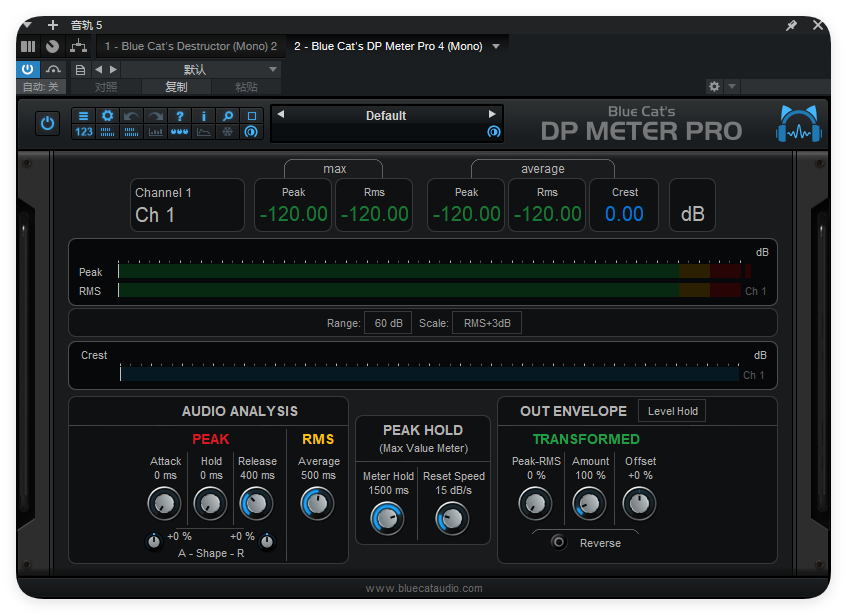Click the 对照 compare button
The width and height of the screenshot is (847, 615).
(106, 87)
